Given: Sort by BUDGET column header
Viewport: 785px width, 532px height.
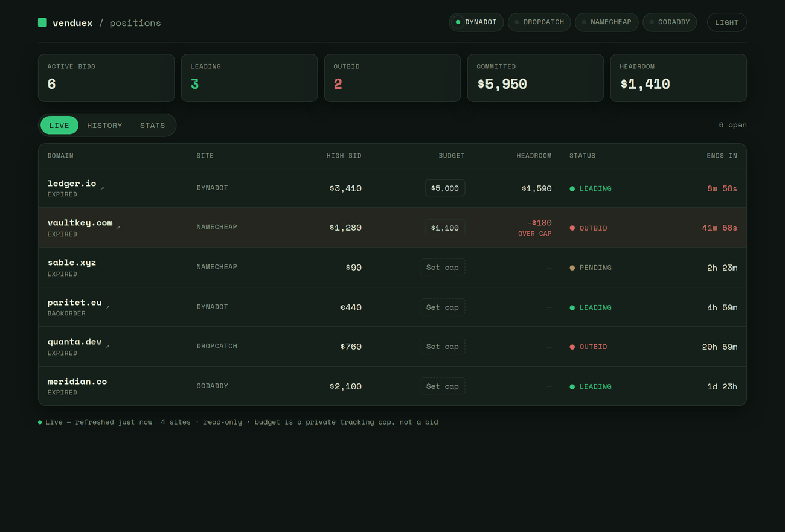Looking at the screenshot, I should pos(452,156).
